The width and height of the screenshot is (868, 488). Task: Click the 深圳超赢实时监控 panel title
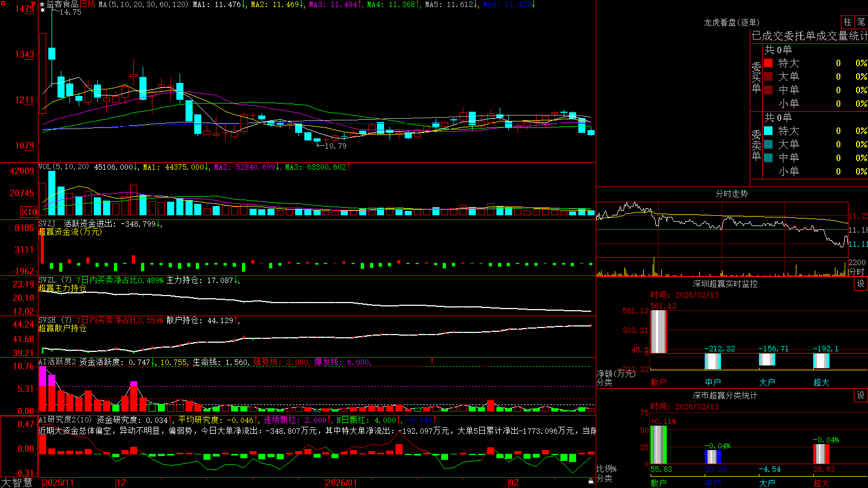click(x=725, y=284)
